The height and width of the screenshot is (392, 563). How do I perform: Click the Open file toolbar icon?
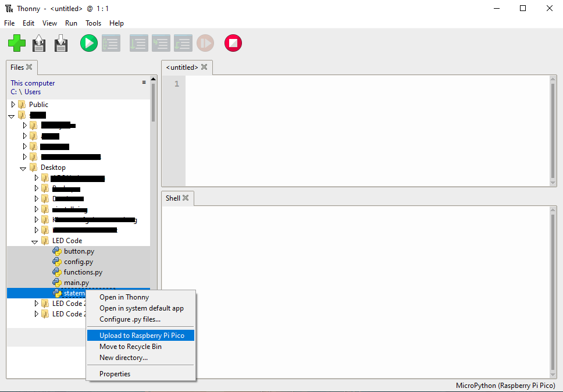tap(39, 43)
